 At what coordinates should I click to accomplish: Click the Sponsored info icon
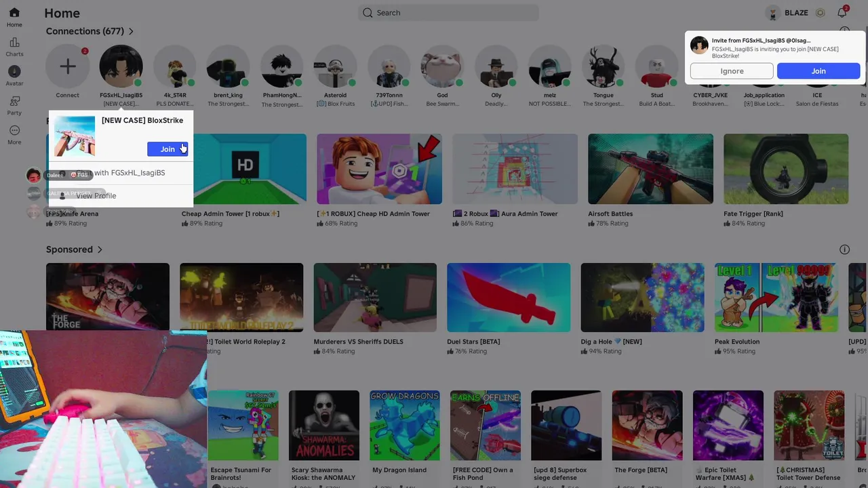pyautogui.click(x=844, y=249)
